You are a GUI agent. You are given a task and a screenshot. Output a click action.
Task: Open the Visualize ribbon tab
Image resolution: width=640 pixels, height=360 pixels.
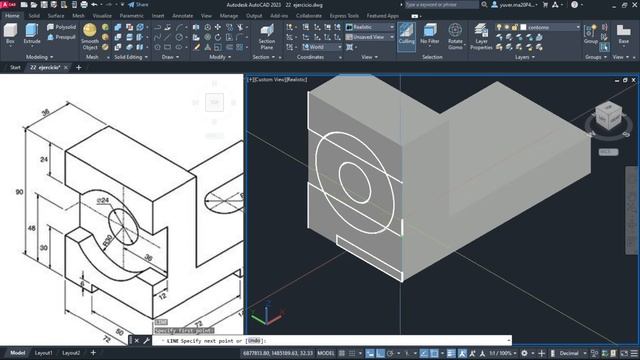(x=102, y=16)
